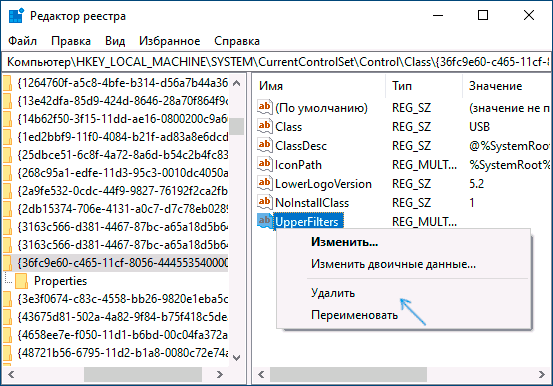This screenshot has height=386, width=553.
Task: Click the tree pane scroll down arrow
Action: pyautogui.click(x=237, y=357)
